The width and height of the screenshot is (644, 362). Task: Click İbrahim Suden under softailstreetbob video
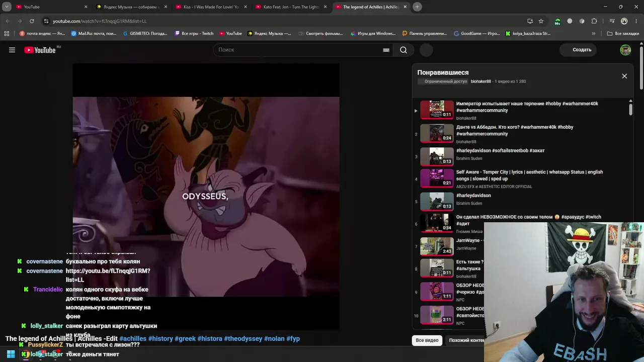click(x=469, y=158)
